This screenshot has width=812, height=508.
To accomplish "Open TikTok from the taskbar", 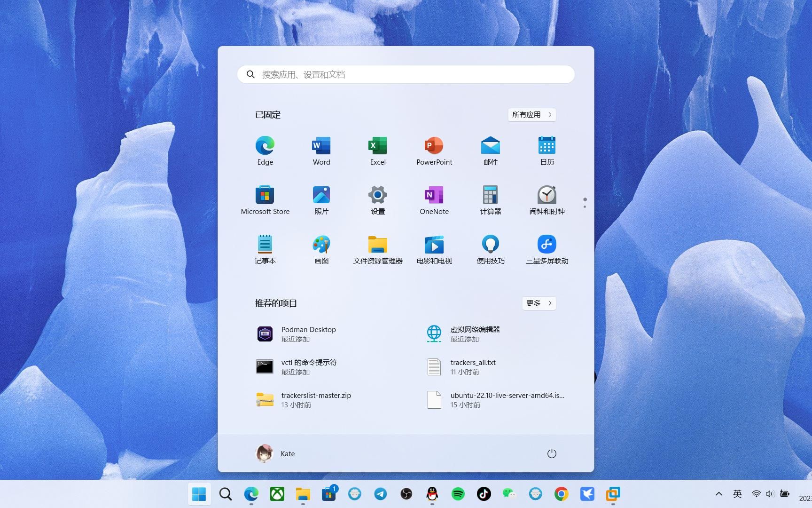I will (484, 494).
